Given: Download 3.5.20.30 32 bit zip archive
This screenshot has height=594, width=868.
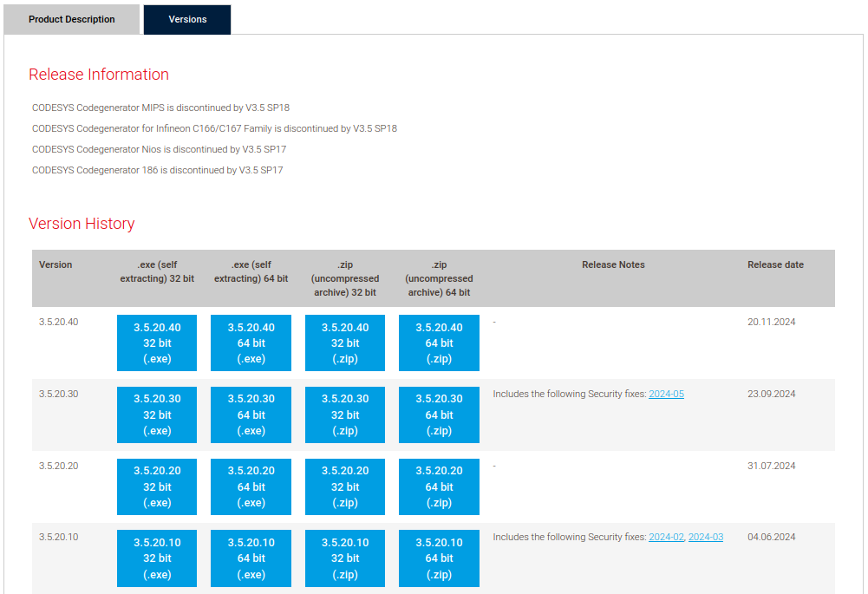Looking at the screenshot, I should tap(344, 414).
